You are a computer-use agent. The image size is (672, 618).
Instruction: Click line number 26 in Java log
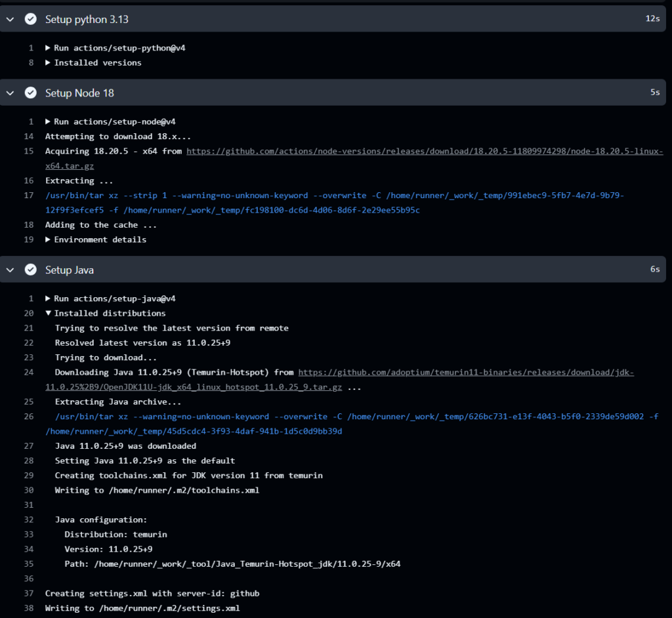click(x=29, y=417)
